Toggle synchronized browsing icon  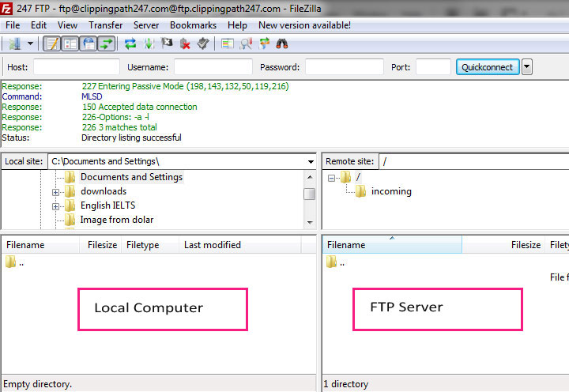coord(264,44)
